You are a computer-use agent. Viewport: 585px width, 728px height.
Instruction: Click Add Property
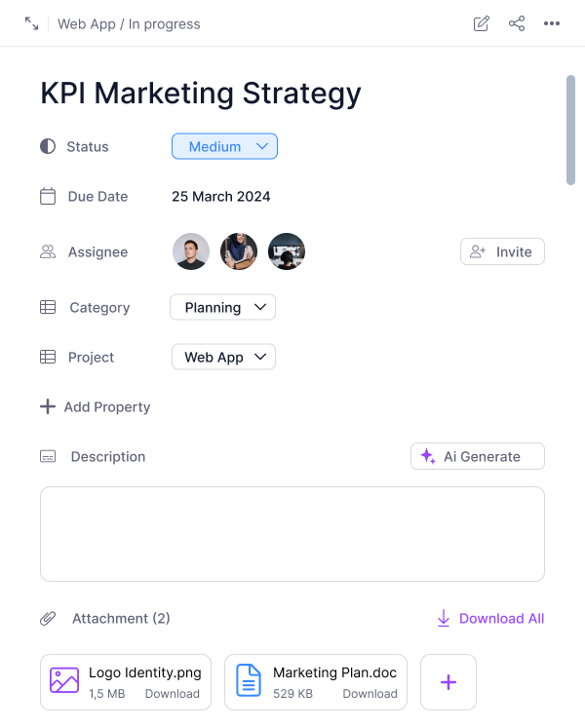tap(96, 406)
